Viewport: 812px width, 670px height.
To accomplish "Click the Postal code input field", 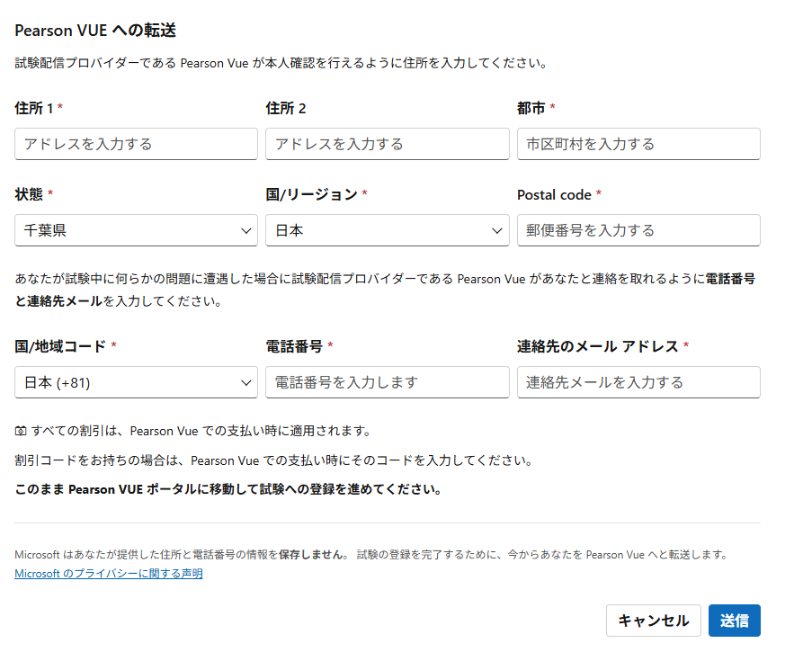I will coord(638,230).
